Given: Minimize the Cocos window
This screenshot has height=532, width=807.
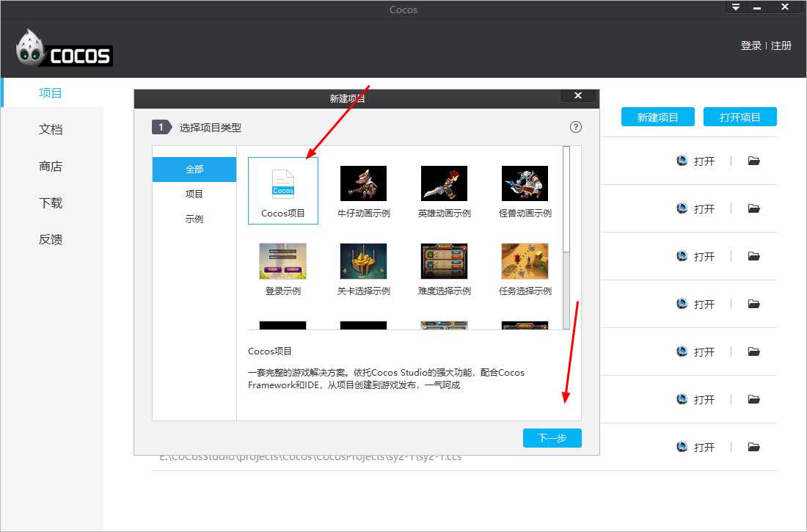Looking at the screenshot, I should coord(757,7).
